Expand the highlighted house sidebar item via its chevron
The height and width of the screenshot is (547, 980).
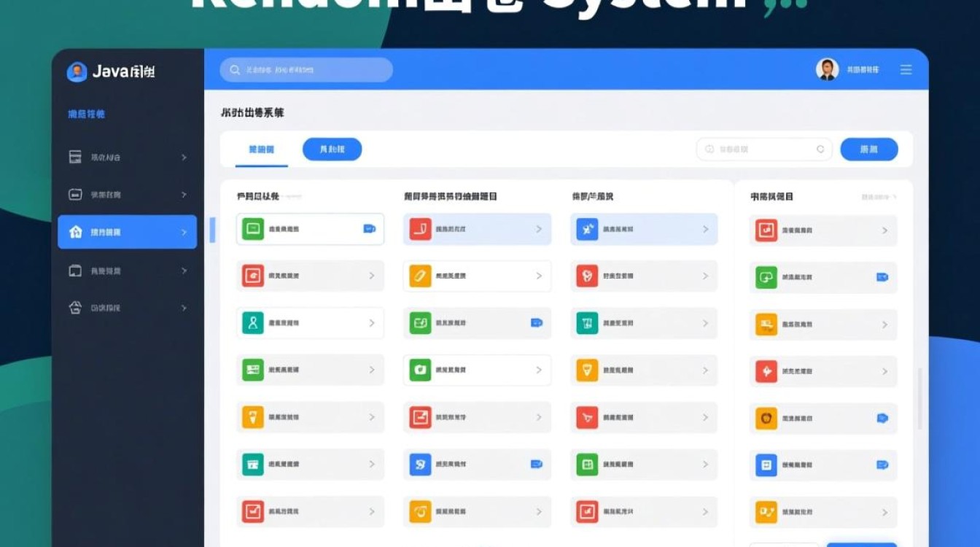click(x=183, y=232)
